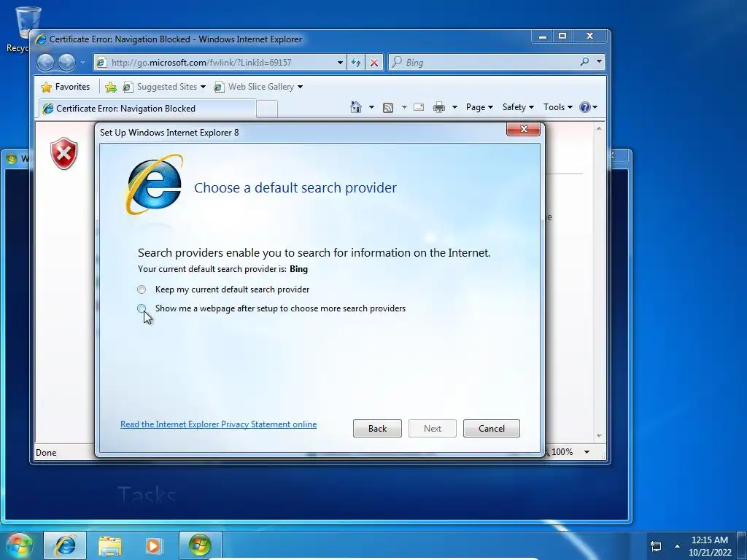747x560 pixels.
Task: Click the Windows flag taskbar icon
Action: click(200, 545)
